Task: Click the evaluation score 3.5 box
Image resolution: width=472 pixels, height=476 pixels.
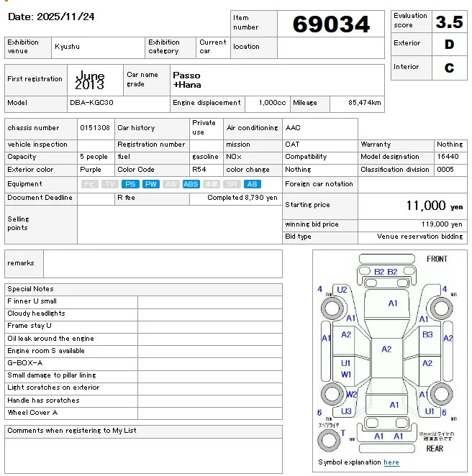Action: 449,22
